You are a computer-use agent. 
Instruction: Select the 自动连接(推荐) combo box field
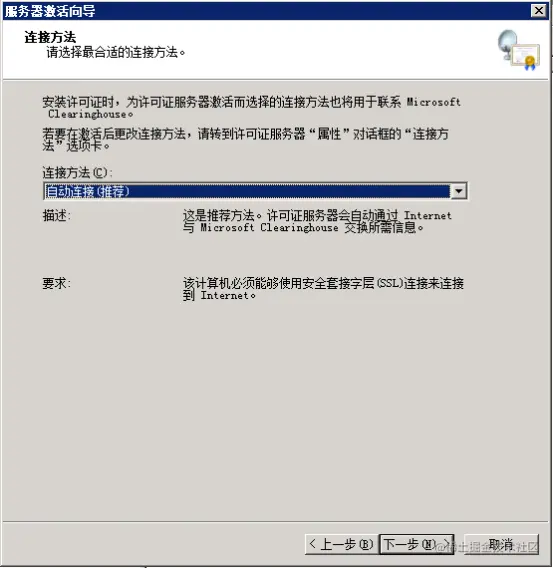pos(255,191)
